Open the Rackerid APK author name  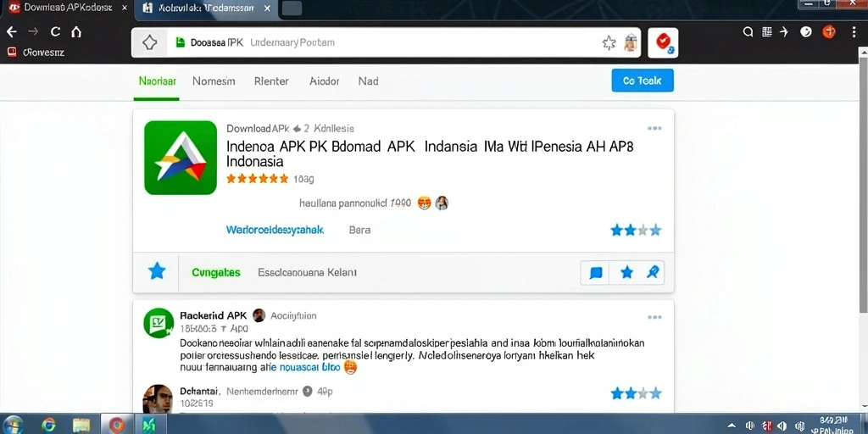[213, 315]
